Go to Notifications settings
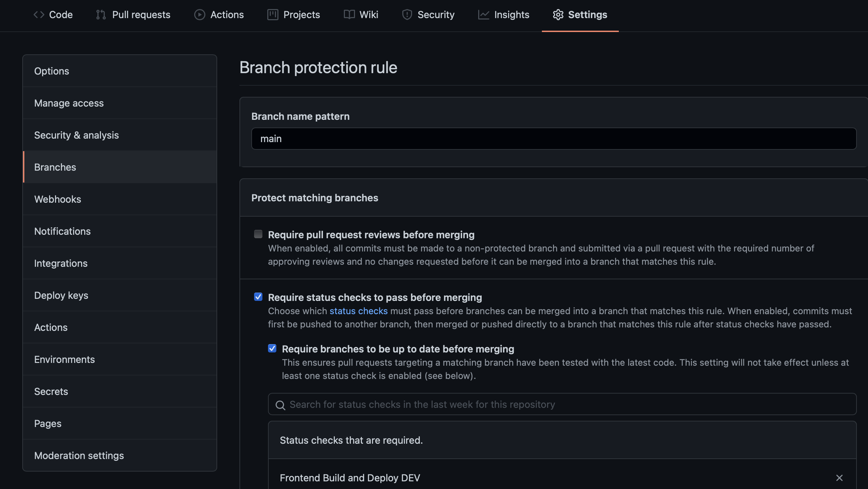The height and width of the screenshot is (489, 868). pyautogui.click(x=120, y=231)
